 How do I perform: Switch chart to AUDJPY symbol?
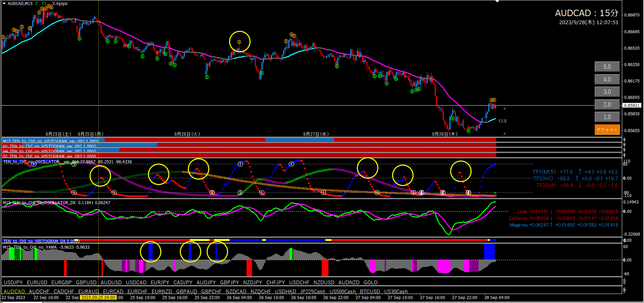tap(206, 283)
